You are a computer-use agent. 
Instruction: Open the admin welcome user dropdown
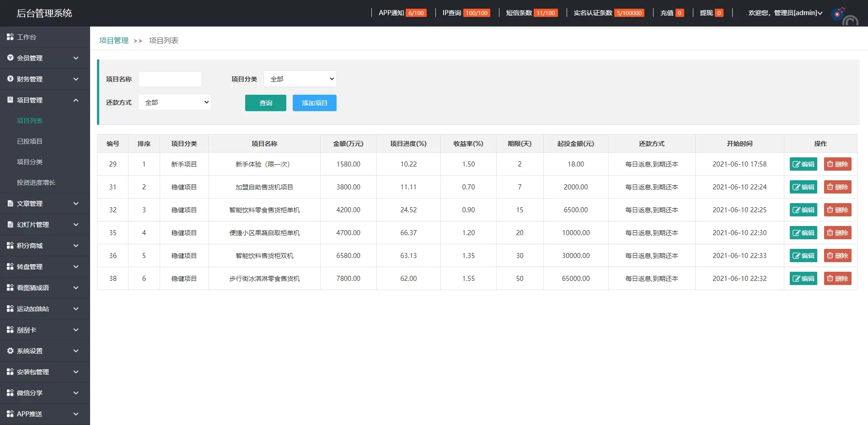point(785,13)
